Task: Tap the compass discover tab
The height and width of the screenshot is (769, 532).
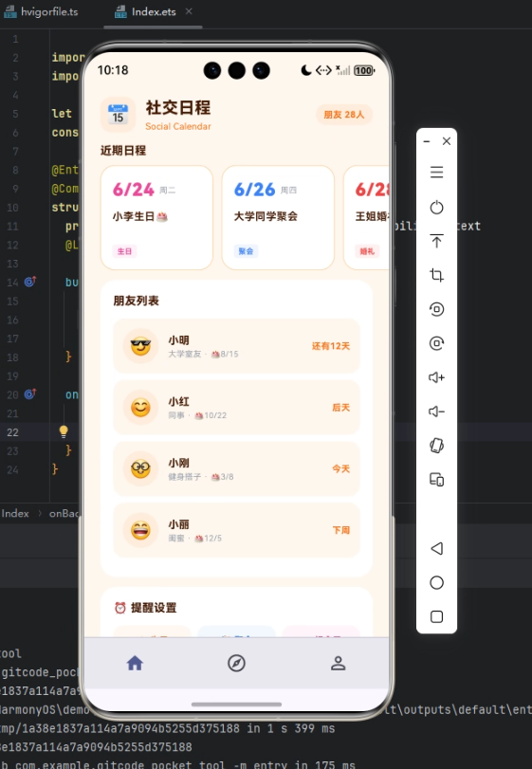Action: [x=236, y=663]
